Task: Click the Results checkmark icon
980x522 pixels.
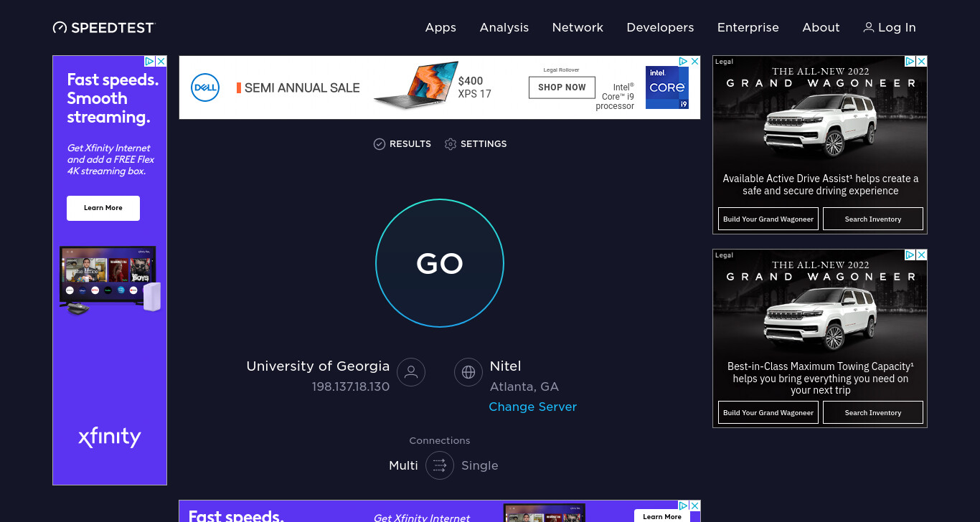Action: click(380, 144)
